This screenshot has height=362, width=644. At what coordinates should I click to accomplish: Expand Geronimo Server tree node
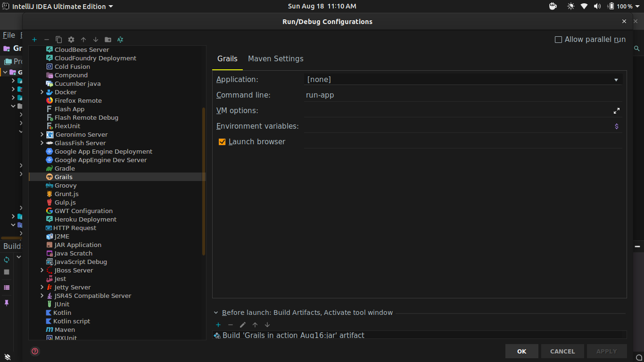tap(42, 135)
